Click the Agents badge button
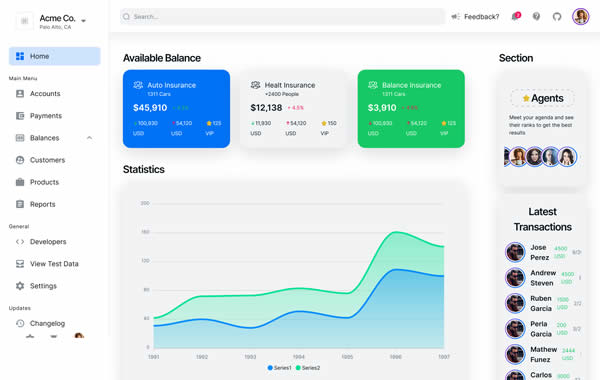600x380 pixels. (543, 98)
